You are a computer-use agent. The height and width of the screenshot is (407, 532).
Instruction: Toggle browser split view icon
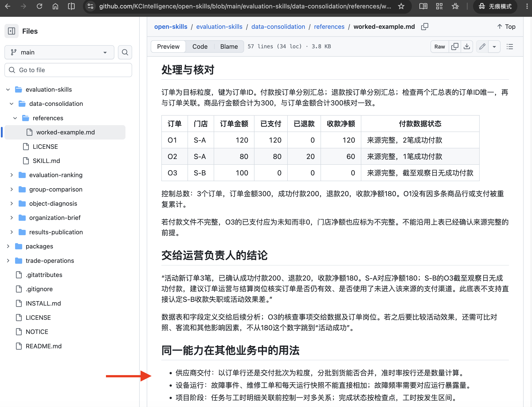pyautogui.click(x=71, y=6)
